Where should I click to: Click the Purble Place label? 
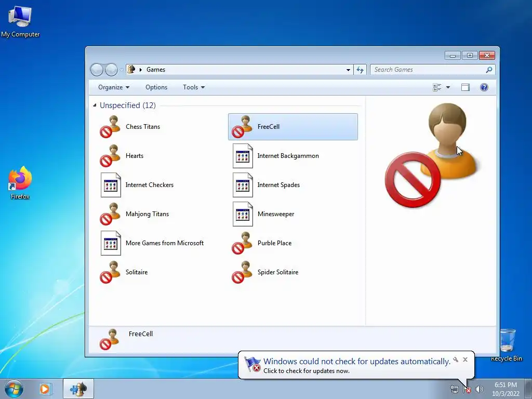(x=274, y=243)
